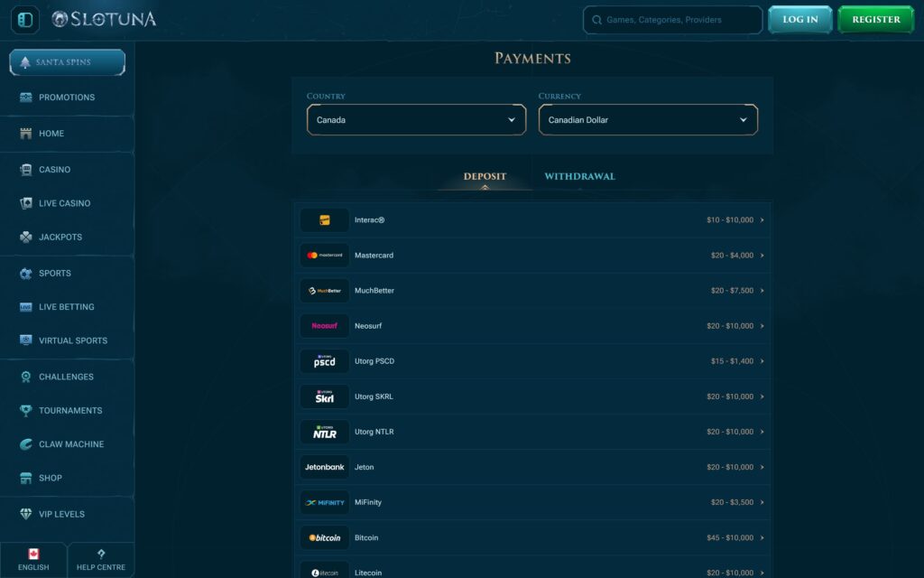Switch to the Withdrawal tab
The height and width of the screenshot is (578, 924).
pyautogui.click(x=578, y=176)
